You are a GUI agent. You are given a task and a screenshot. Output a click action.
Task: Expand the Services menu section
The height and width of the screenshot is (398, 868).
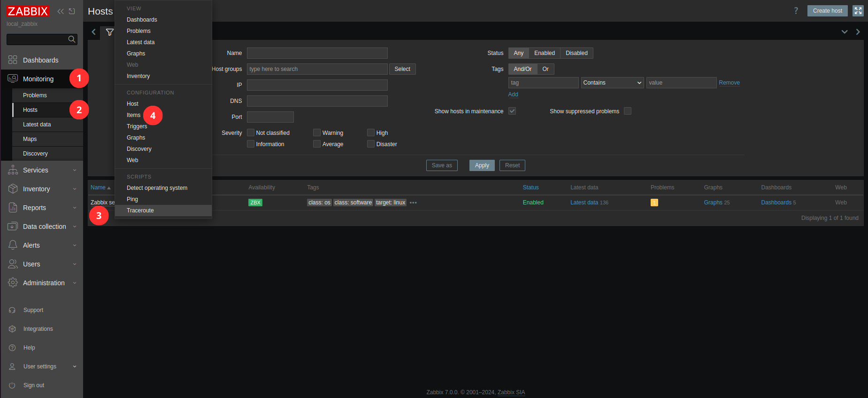(x=75, y=170)
